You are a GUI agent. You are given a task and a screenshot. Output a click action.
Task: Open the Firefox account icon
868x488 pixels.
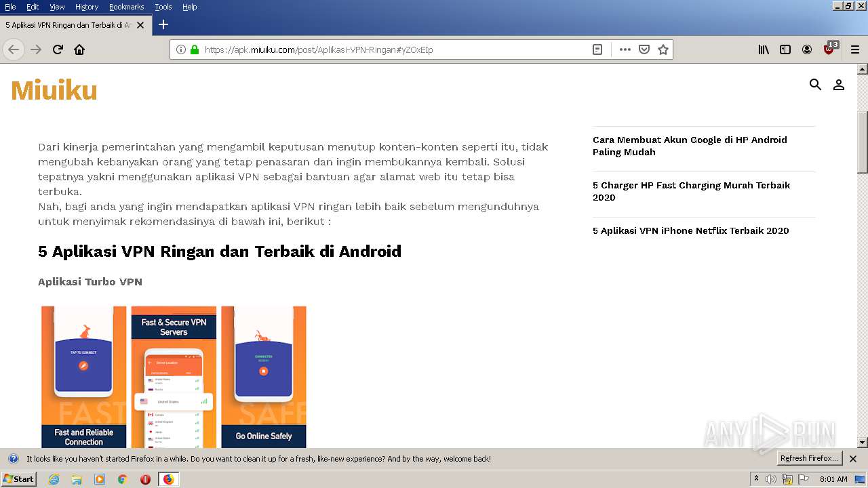tap(807, 49)
